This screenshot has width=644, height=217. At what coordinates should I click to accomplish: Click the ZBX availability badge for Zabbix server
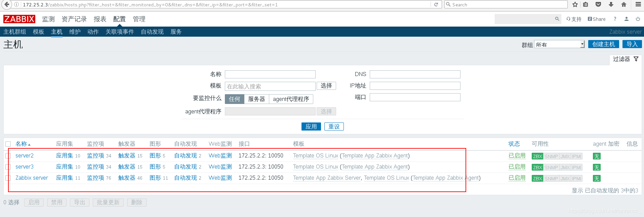[x=537, y=178]
